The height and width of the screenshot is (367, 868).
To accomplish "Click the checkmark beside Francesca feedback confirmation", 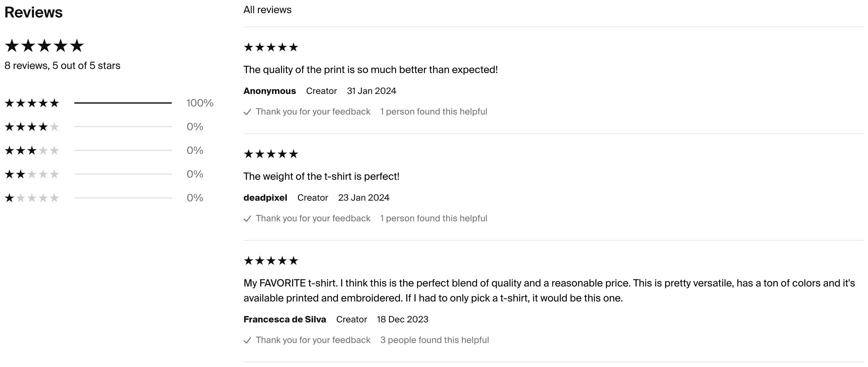I will (248, 340).
